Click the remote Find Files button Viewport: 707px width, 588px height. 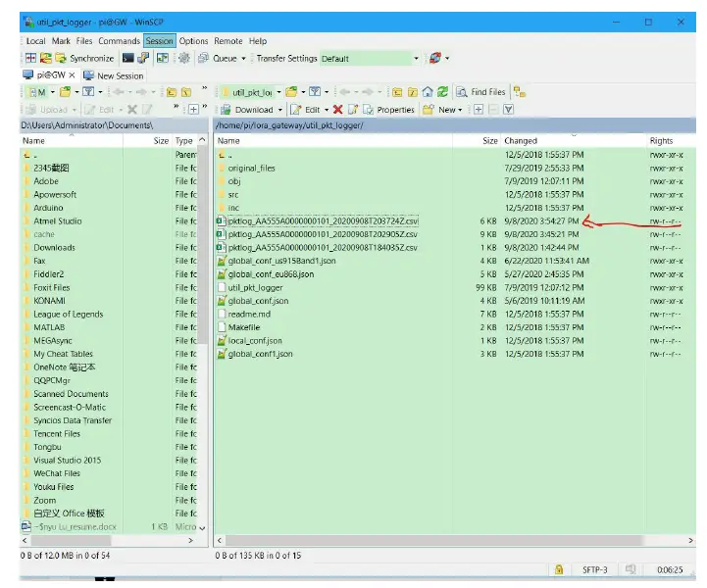tap(480, 92)
